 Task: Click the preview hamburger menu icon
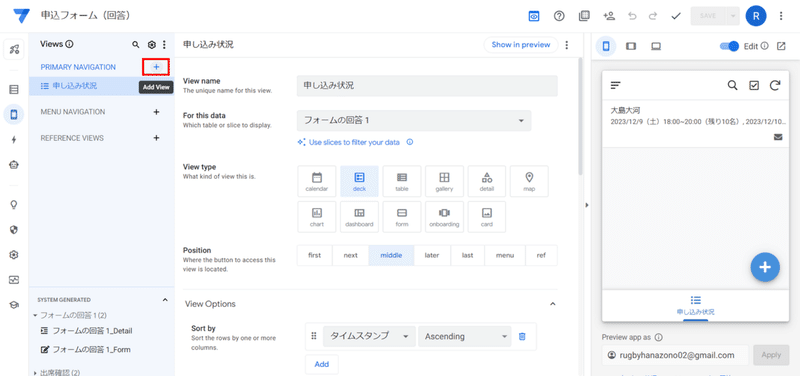(616, 85)
